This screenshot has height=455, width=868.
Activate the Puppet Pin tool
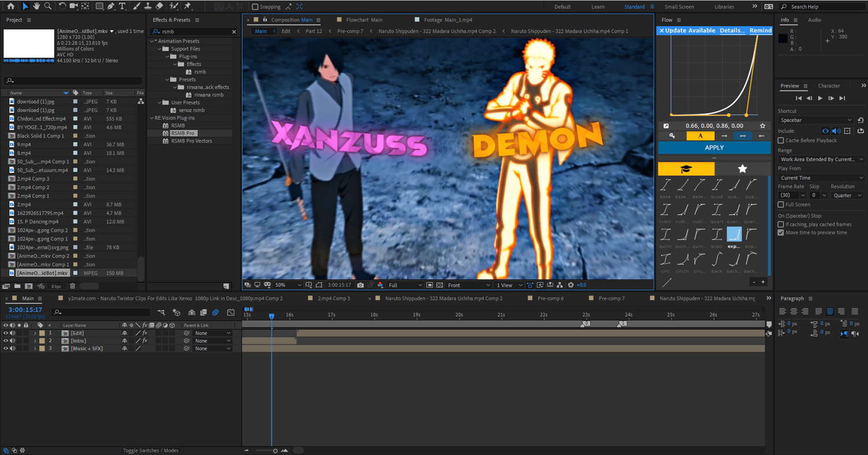pos(187,6)
